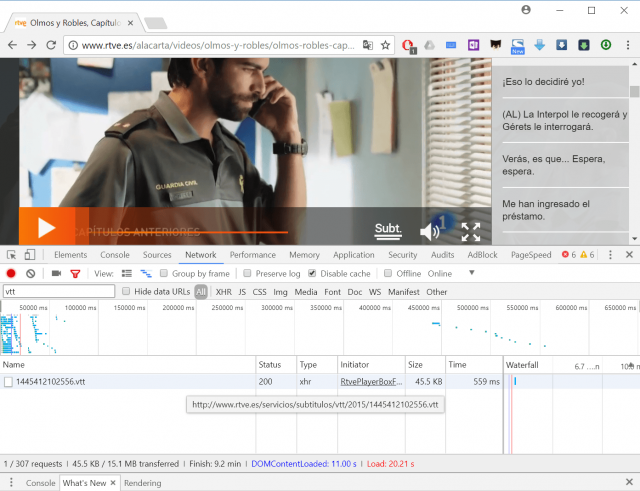Open the Security tab
This screenshot has width=640, height=491.
point(402,255)
